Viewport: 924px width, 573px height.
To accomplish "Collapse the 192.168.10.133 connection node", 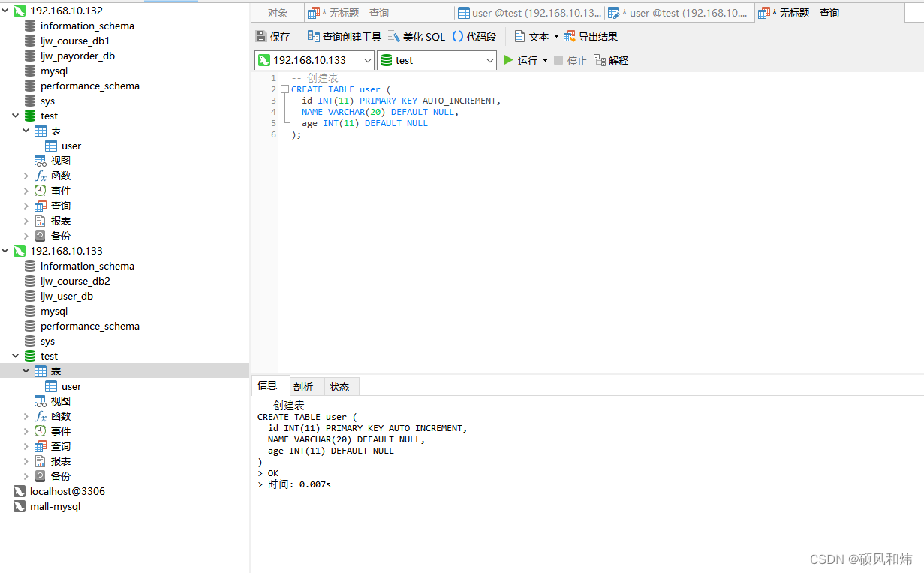I will [x=5, y=251].
